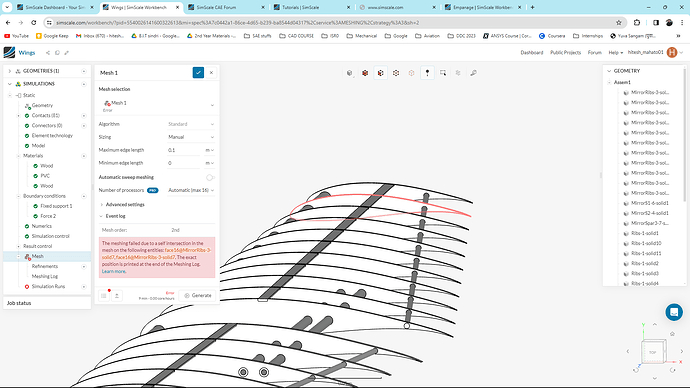
Task: Open the Help menu
Action: click(615, 52)
